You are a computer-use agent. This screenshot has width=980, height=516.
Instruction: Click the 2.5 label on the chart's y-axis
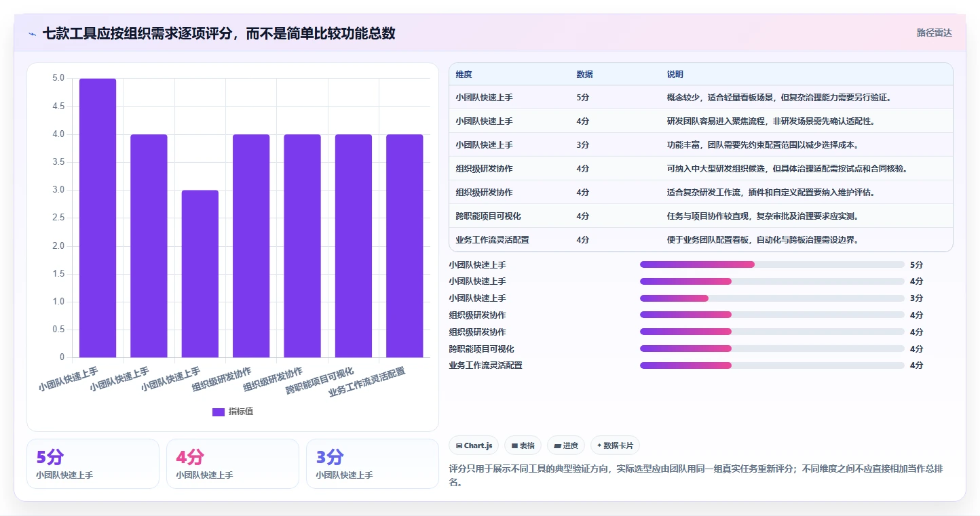coord(58,218)
